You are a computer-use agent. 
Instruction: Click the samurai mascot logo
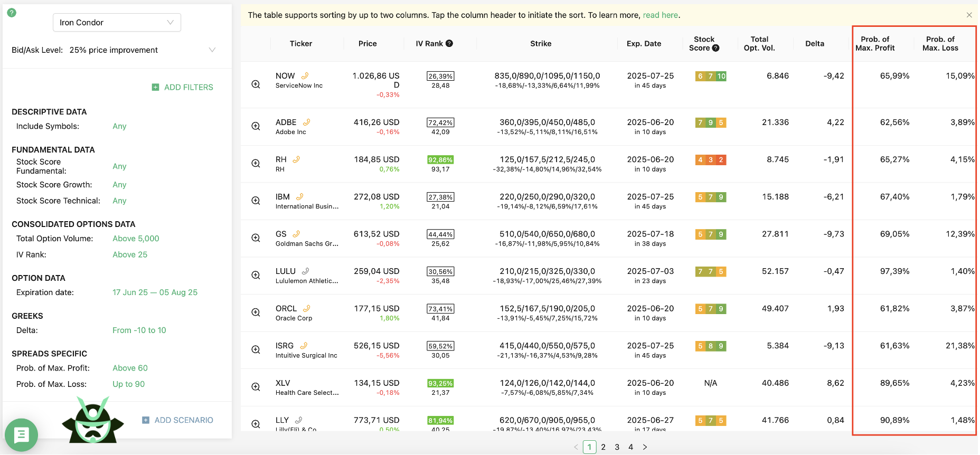[93, 420]
